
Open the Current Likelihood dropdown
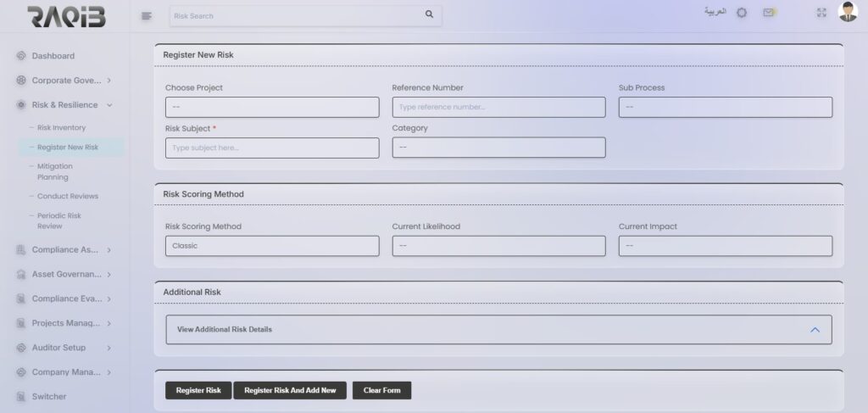[498, 246]
